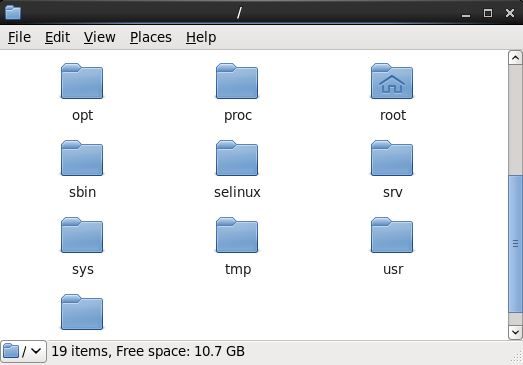
Task: Select the root home folder icon
Action: 392,81
